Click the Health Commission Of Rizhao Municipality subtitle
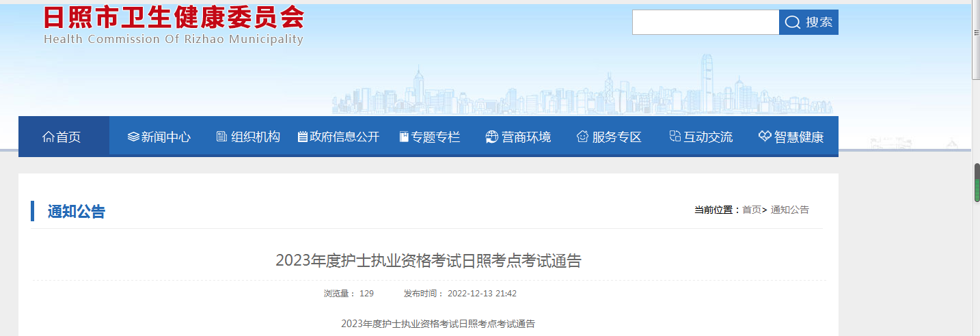This screenshot has height=336, width=980. click(174, 40)
